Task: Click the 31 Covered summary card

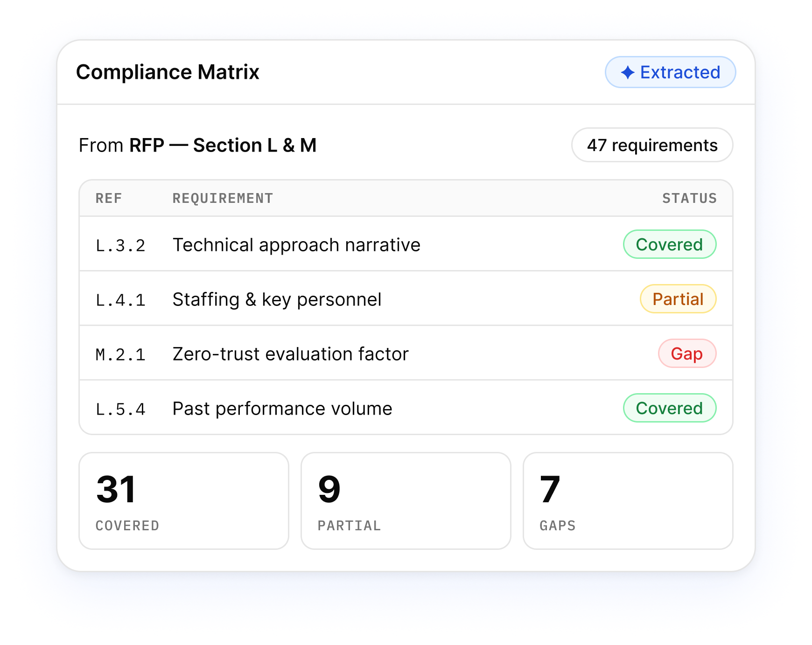Action: click(x=184, y=501)
